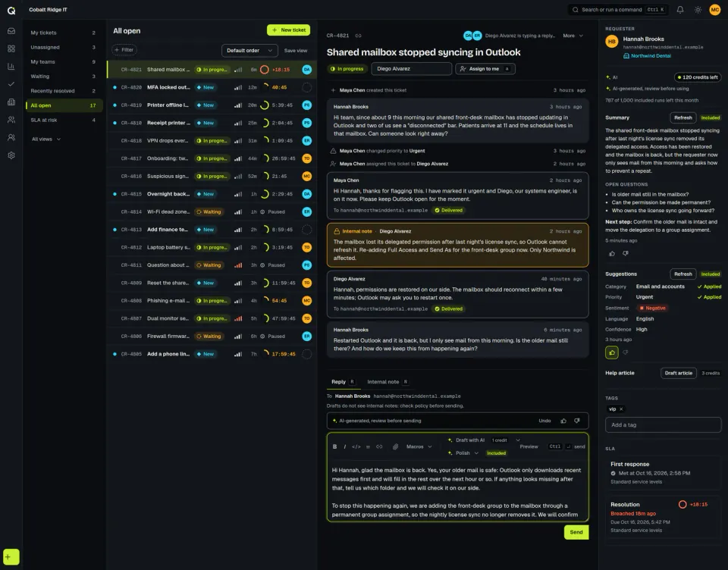Open ticket CR-4816 Suspicious sign-in
728x570 pixels.
coord(212,176)
